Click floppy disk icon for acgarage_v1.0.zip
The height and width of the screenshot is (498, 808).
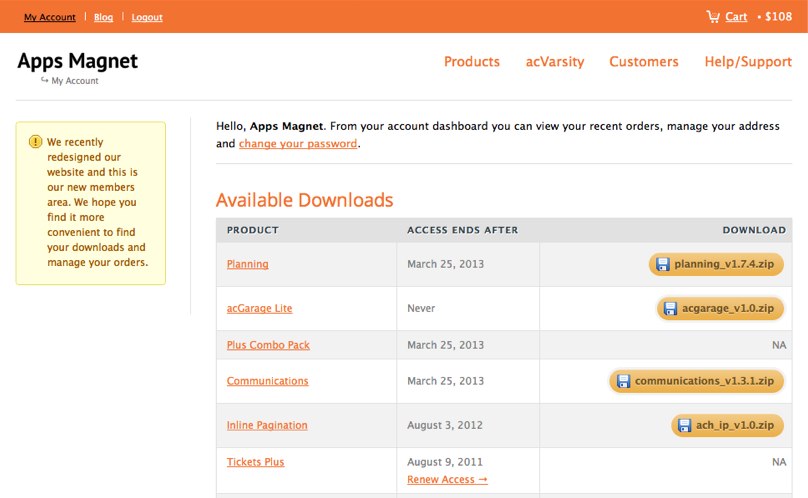pos(670,308)
